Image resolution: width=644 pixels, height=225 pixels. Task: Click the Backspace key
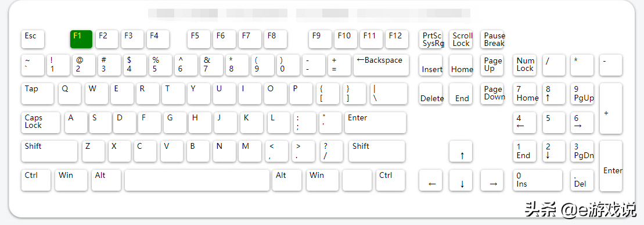coord(381,65)
